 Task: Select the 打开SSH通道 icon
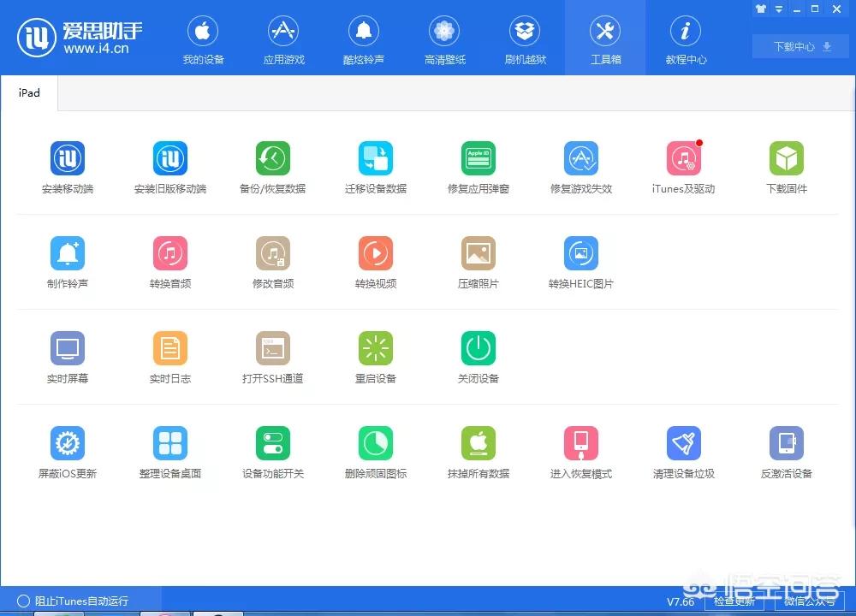point(272,349)
